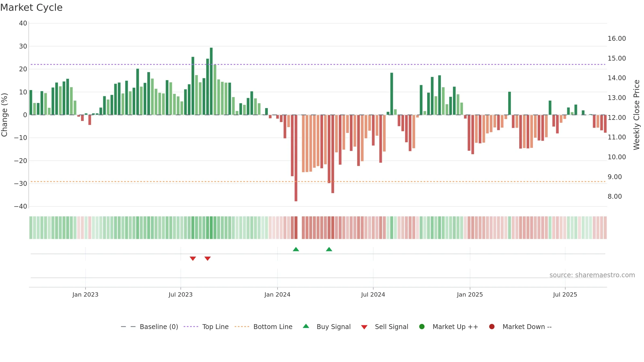The height and width of the screenshot is (362, 644).
Task: Click the second buy signal marker before Jul 2024
Action: coord(329,249)
